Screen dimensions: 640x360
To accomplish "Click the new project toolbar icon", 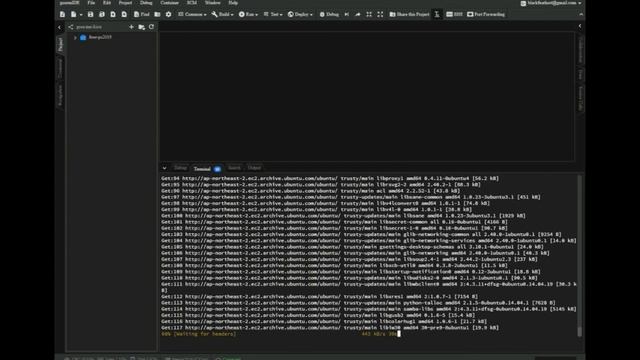I will 62,14.
